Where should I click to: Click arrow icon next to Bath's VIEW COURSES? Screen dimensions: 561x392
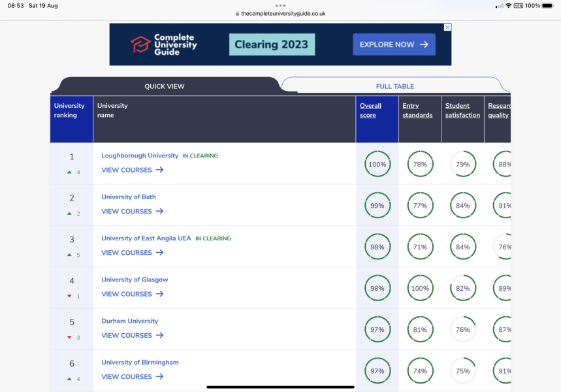click(160, 211)
